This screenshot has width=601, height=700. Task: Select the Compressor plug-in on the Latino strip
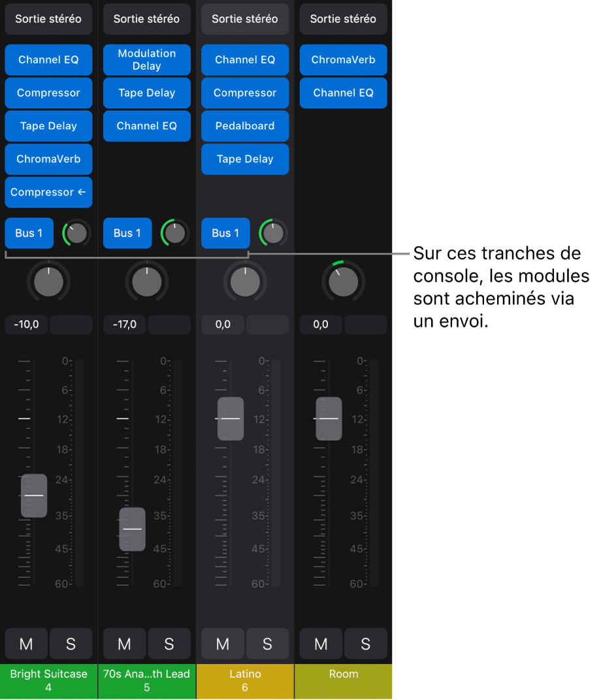click(x=244, y=93)
